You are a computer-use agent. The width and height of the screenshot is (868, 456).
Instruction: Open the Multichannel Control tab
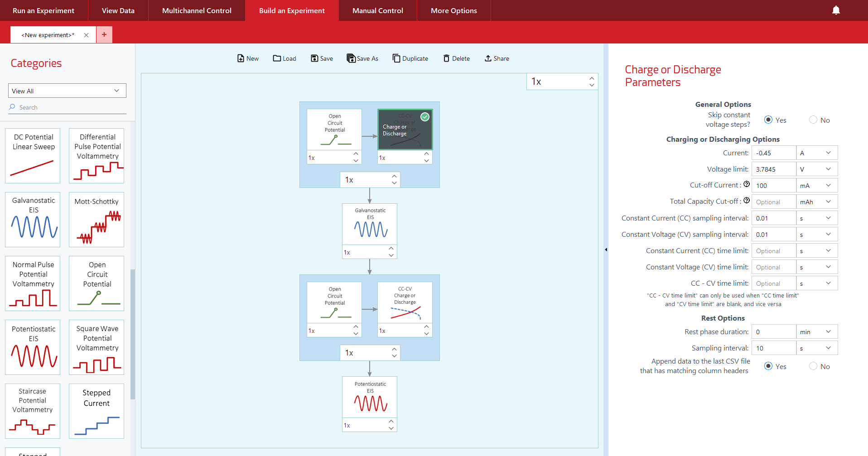197,10
